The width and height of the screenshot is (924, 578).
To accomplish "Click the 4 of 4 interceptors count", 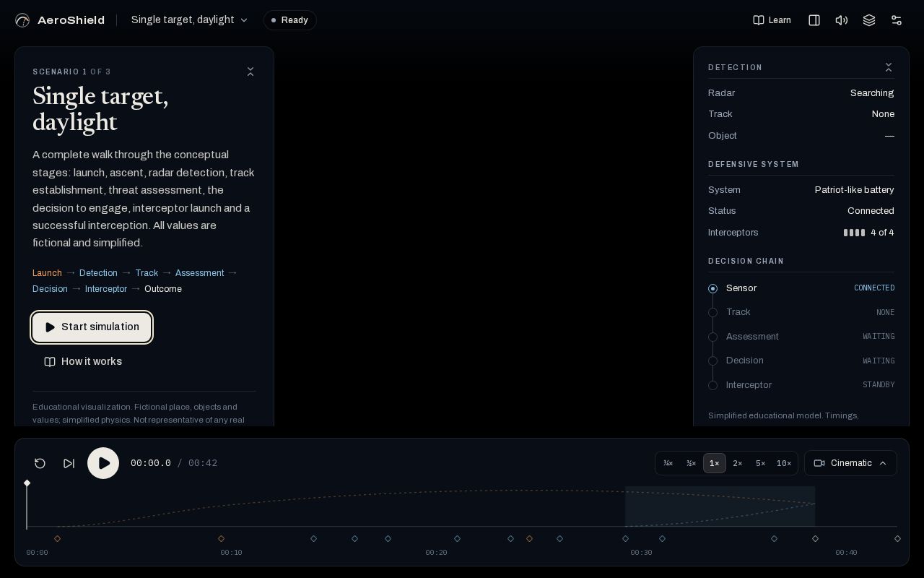I will tap(882, 233).
